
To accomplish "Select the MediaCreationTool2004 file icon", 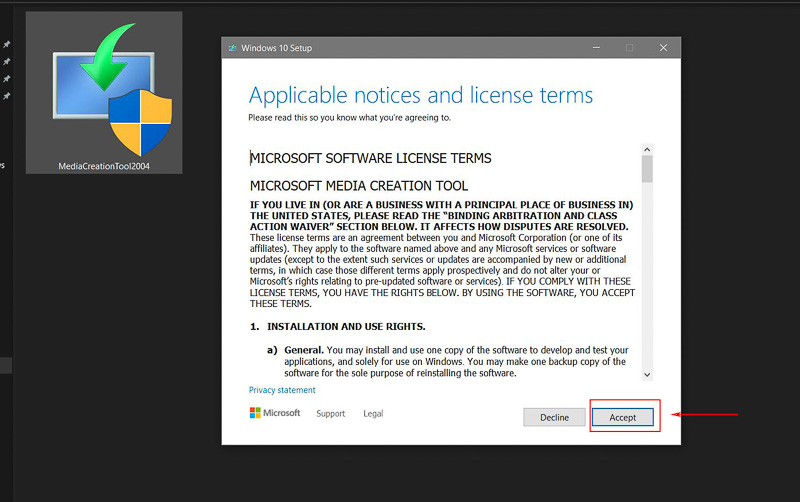I will [x=104, y=92].
